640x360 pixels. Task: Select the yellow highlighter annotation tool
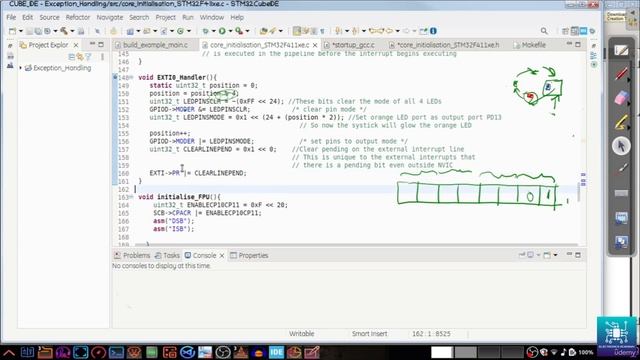coord(621,122)
